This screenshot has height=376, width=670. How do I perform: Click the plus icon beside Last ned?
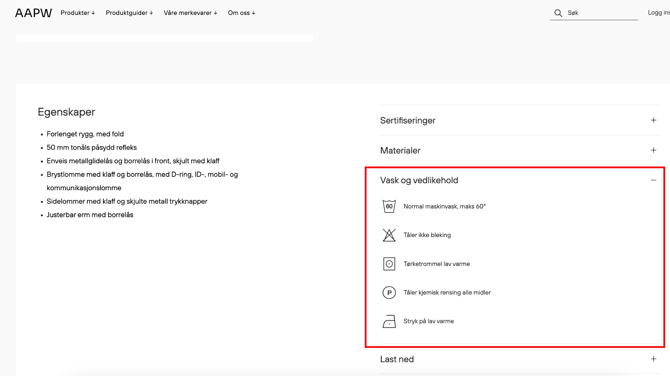point(653,359)
